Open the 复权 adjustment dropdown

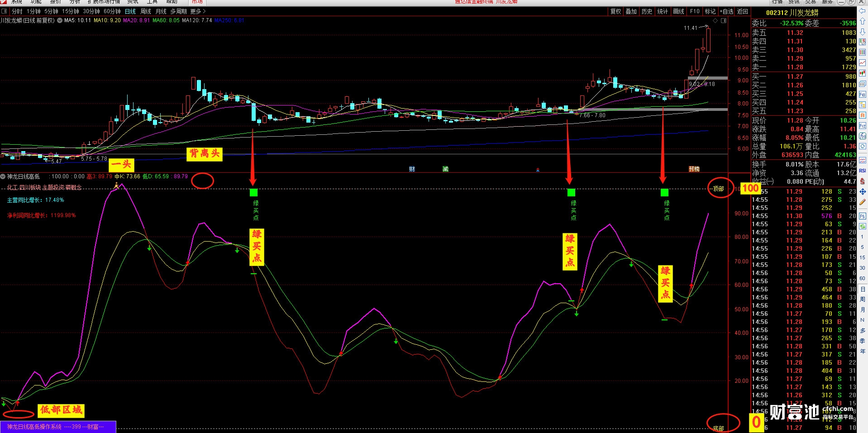(616, 11)
